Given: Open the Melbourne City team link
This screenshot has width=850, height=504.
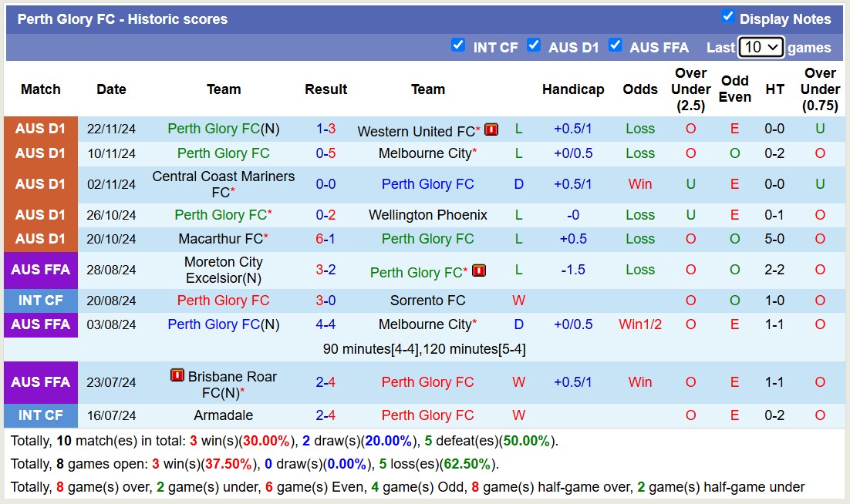Looking at the screenshot, I should pyautogui.click(x=423, y=153).
